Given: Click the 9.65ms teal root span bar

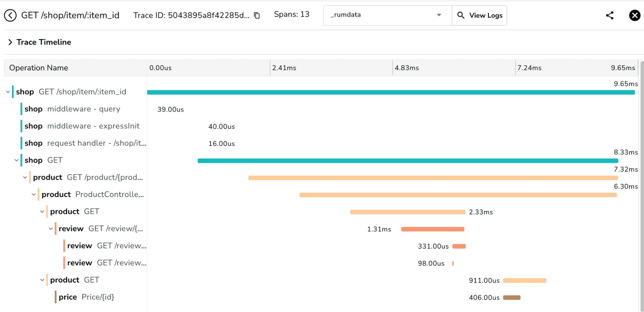Looking at the screenshot, I should (390, 92).
